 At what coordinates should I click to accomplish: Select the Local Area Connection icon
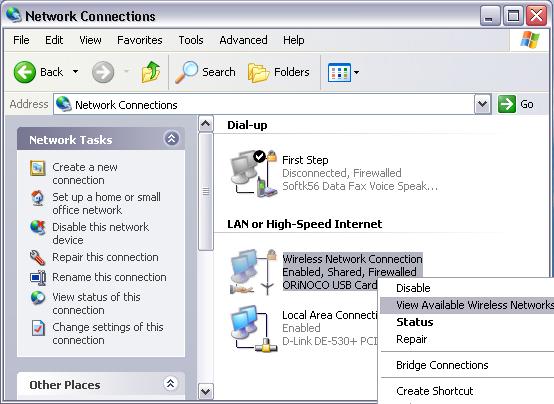(x=254, y=329)
